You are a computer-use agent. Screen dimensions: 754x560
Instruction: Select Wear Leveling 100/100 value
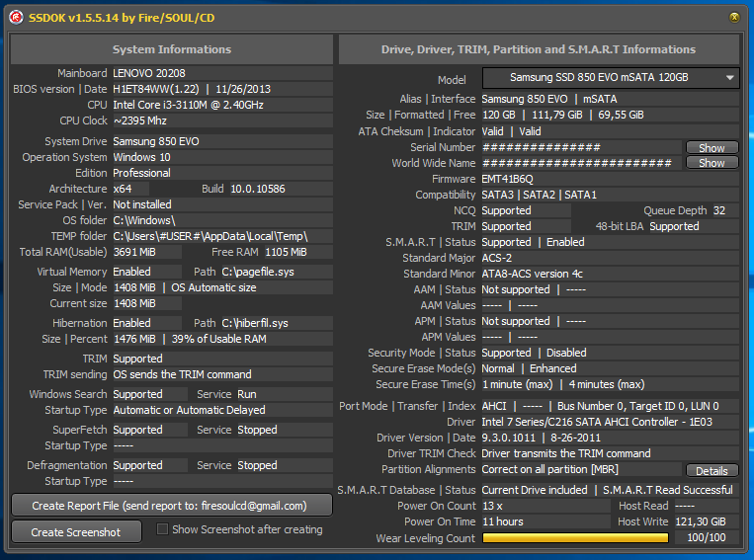click(707, 537)
